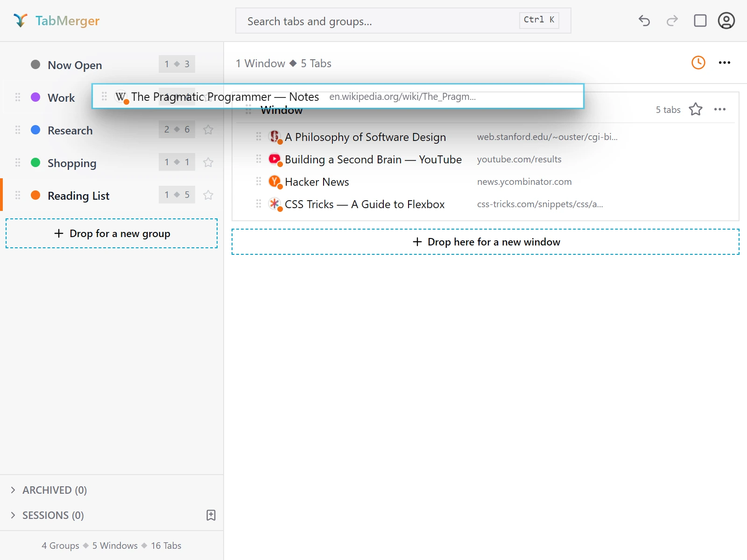The height and width of the screenshot is (560, 747).
Task: Click the TabMerger logo
Action: tap(56, 21)
